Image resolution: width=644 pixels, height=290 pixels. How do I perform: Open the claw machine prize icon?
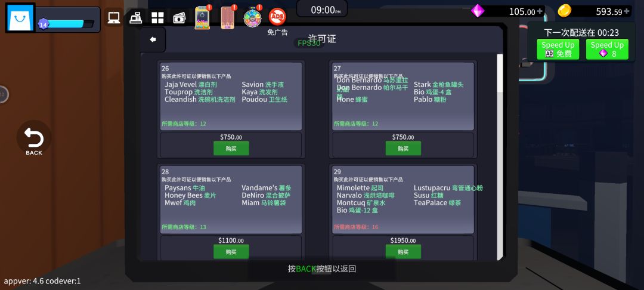point(202,18)
